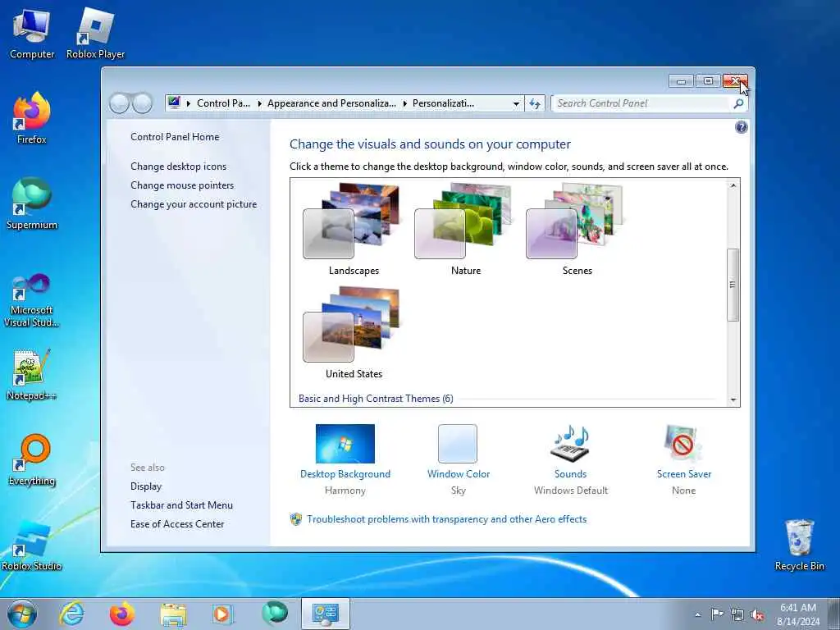Go to Control Pa... breadcrumb
The height and width of the screenshot is (630, 840).
223,103
